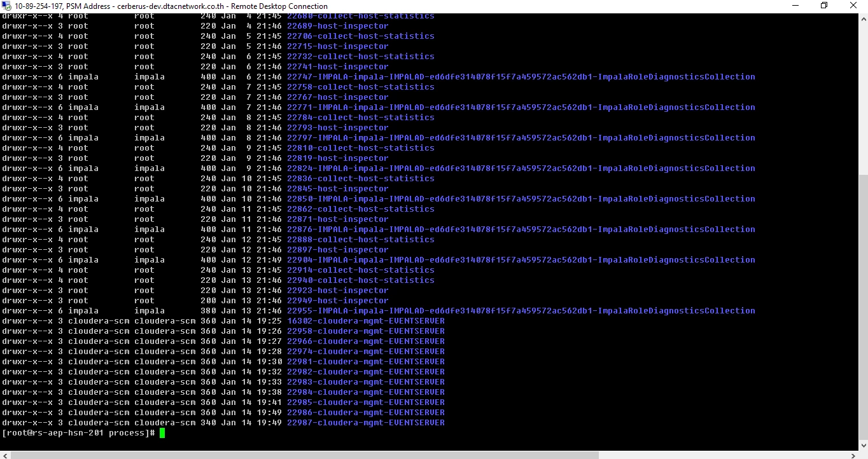
Task: Click the 22876-IMPALA-impala ImpalaRoleDiagnosticsCollection entry
Action: 521,229
